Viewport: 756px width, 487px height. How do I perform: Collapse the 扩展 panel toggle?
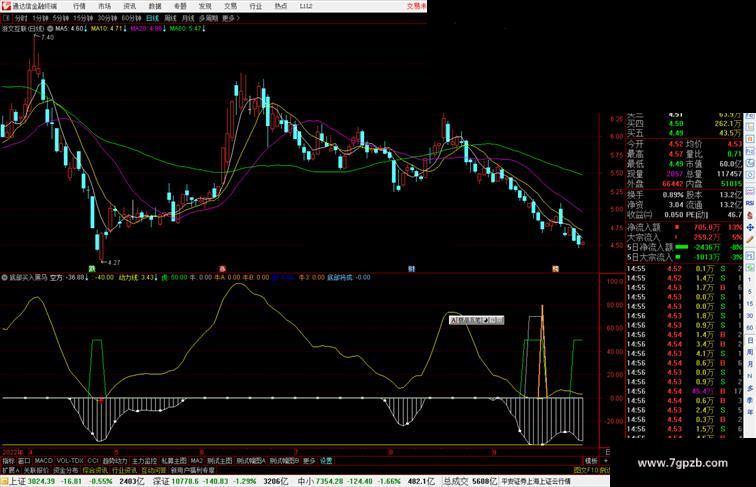[10, 470]
